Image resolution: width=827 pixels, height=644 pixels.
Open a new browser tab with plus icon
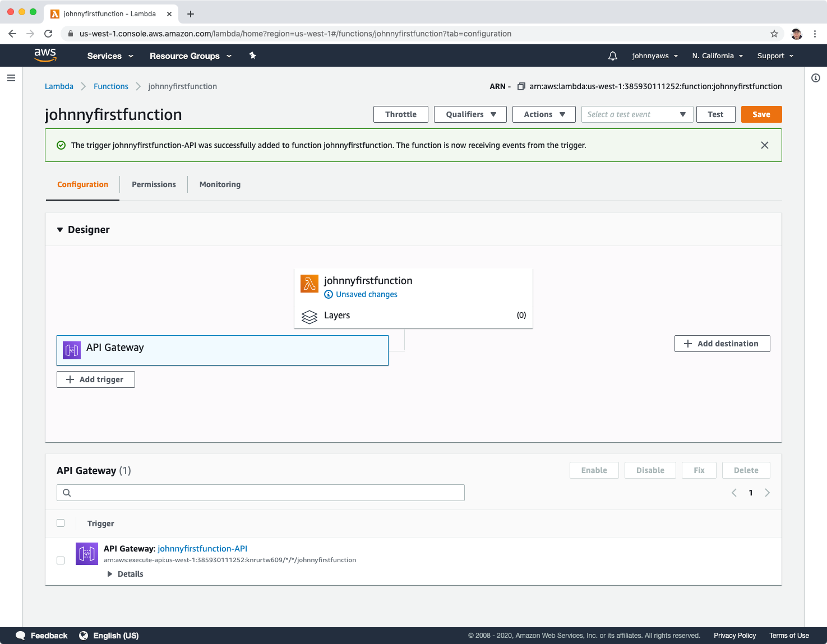click(x=191, y=14)
